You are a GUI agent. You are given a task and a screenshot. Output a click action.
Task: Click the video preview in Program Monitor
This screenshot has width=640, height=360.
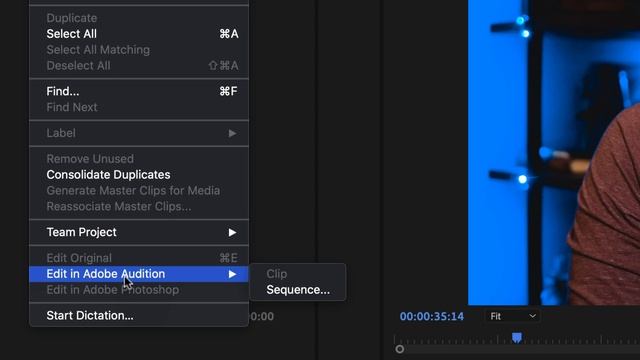tap(554, 152)
